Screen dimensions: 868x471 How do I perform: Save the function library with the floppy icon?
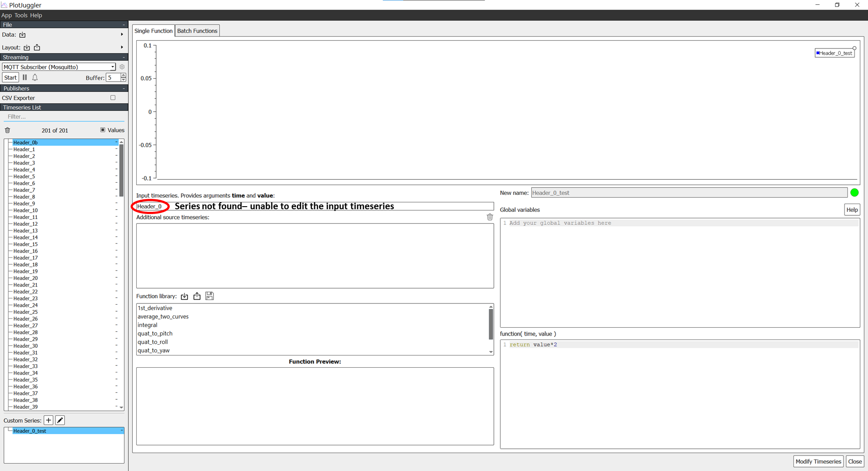click(210, 296)
